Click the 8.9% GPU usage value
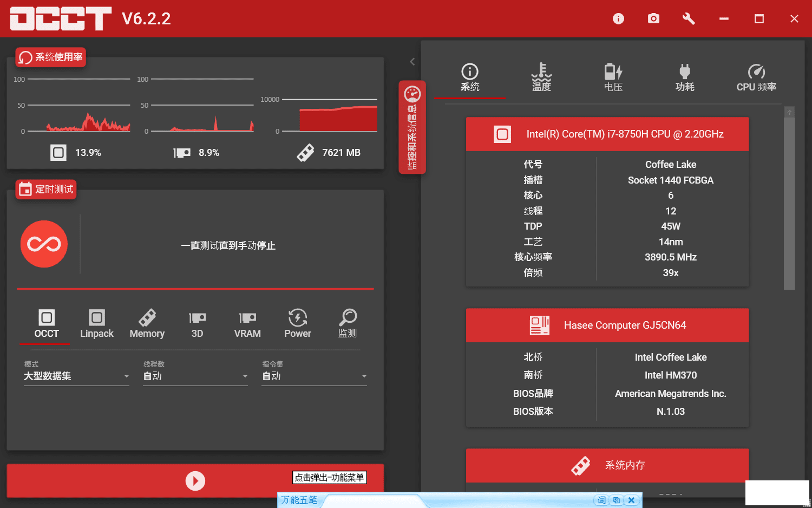 tap(209, 153)
